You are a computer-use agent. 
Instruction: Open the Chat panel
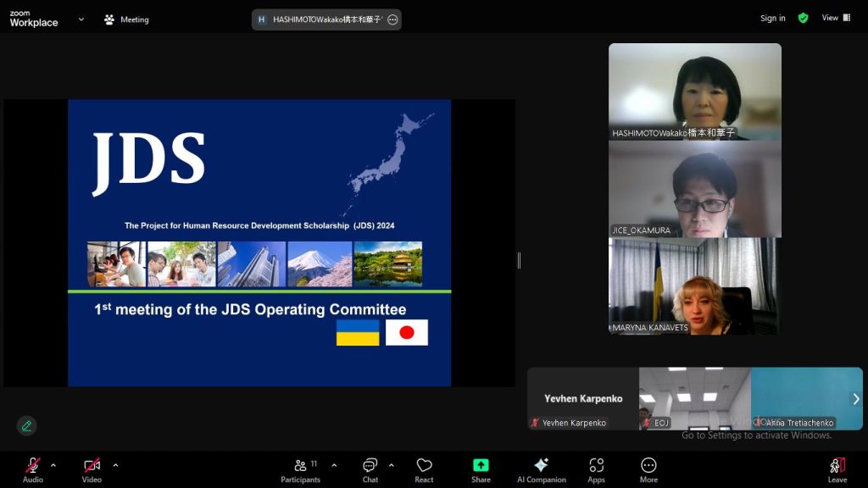pos(370,469)
